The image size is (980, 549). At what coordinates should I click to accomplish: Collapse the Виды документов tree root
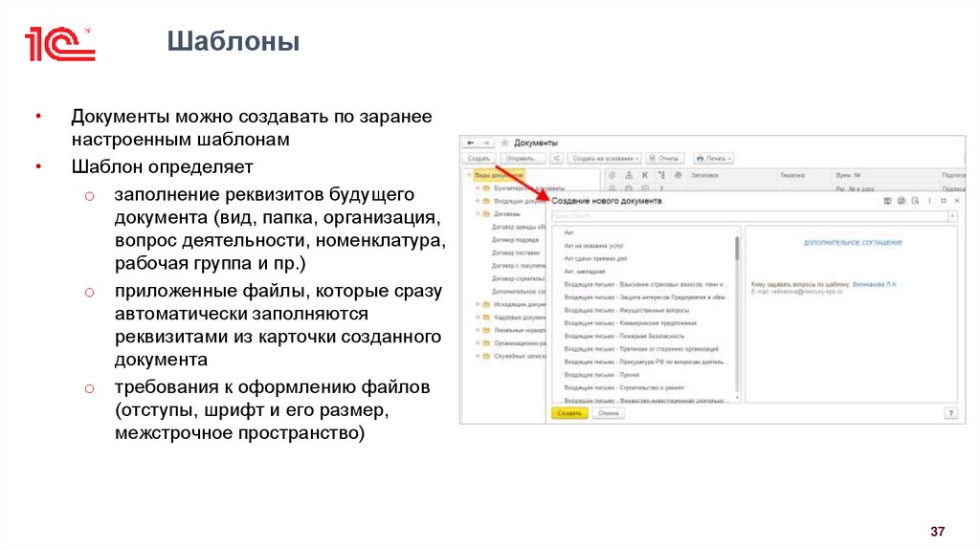tap(469, 175)
